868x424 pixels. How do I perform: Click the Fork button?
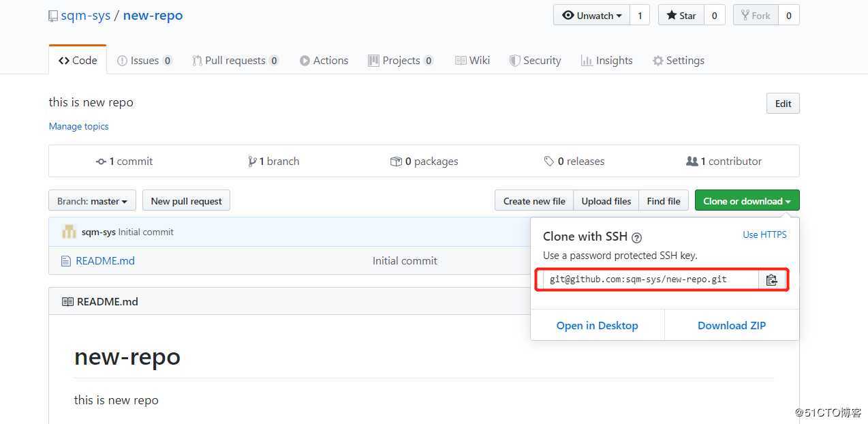756,15
